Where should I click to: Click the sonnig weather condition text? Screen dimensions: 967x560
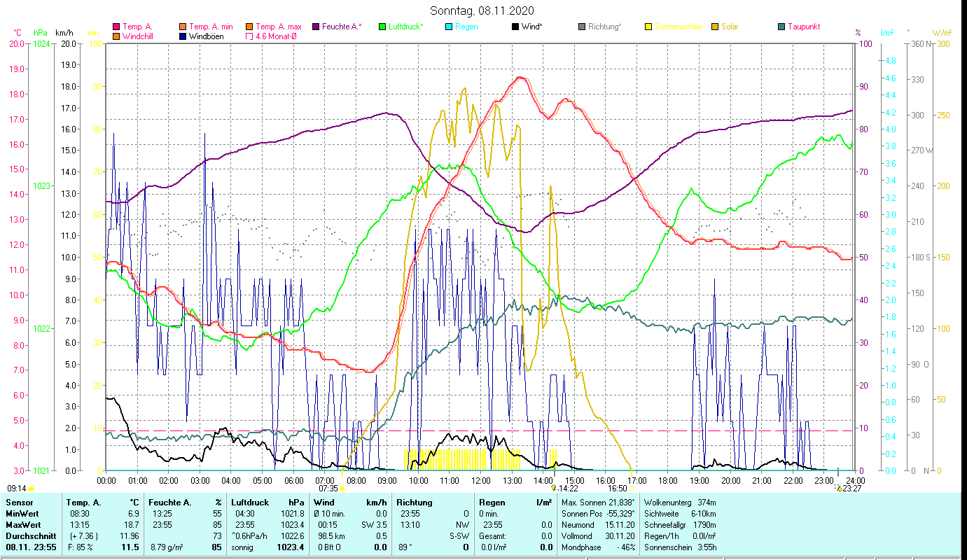[x=242, y=547]
